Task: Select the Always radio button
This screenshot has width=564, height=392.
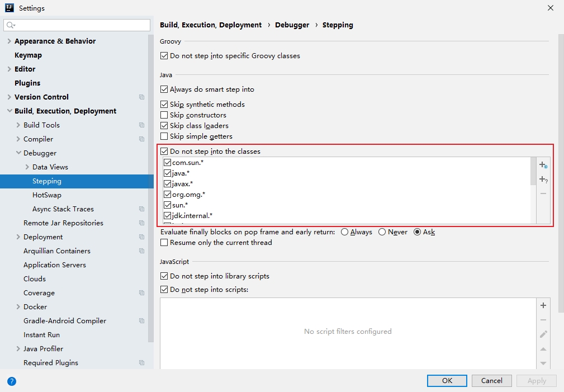Action: pos(344,232)
